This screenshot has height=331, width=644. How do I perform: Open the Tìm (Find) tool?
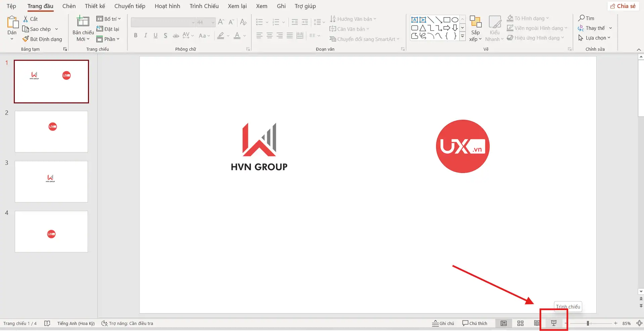click(x=587, y=18)
